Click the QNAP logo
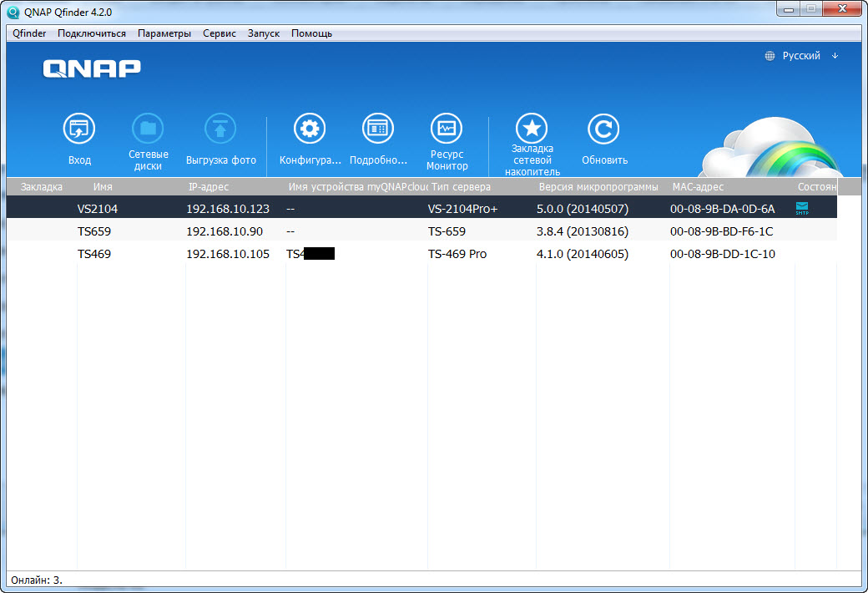This screenshot has height=593, width=868. click(92, 68)
